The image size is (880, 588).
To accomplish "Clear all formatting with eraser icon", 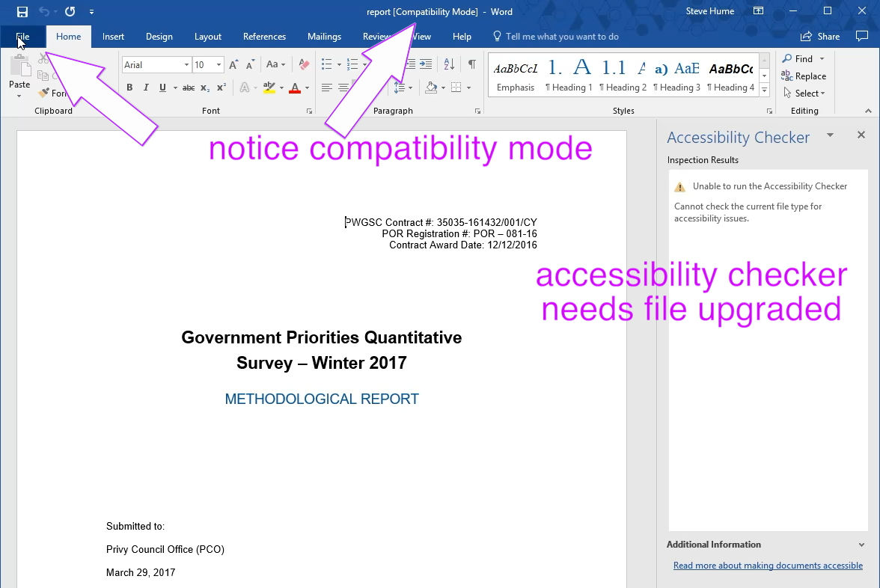I will (x=304, y=65).
